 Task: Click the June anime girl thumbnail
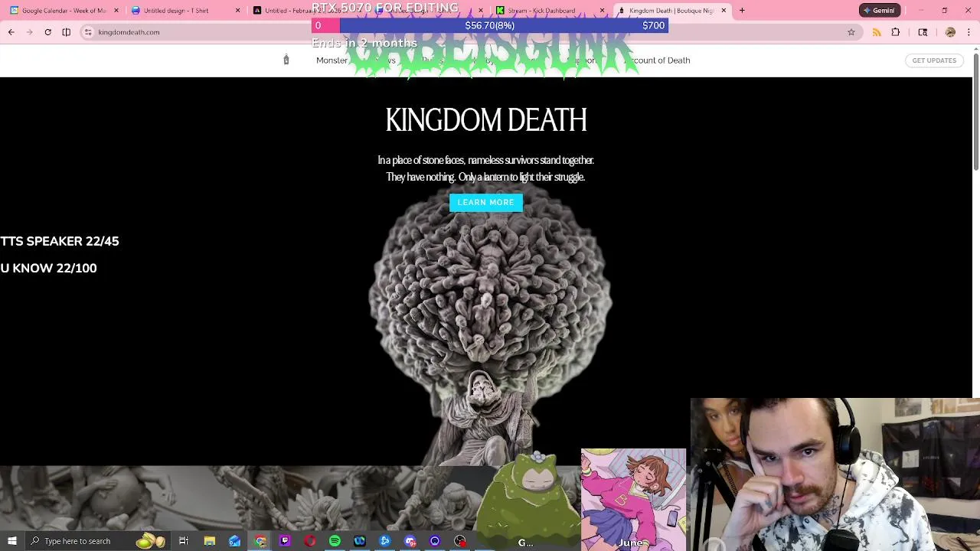point(633,499)
